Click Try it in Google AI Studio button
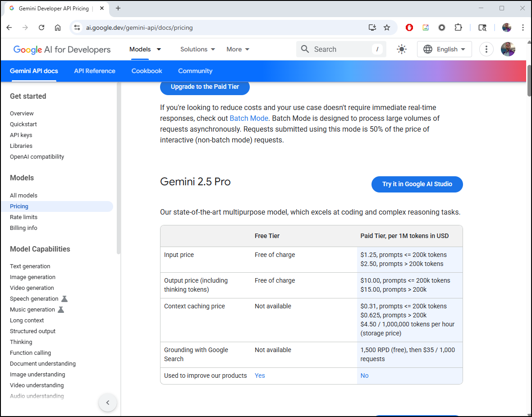The width and height of the screenshot is (532, 417). pyautogui.click(x=417, y=184)
